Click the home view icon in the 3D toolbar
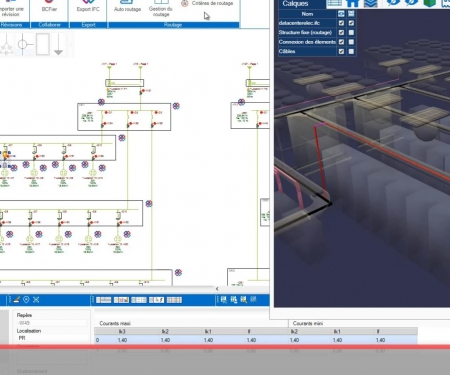 pos(352,3)
